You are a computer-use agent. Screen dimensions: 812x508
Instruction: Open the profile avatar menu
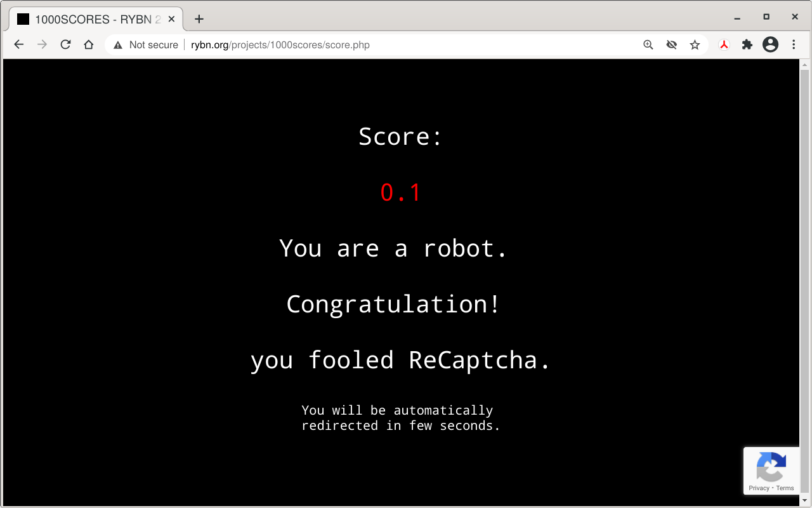pyautogui.click(x=770, y=44)
